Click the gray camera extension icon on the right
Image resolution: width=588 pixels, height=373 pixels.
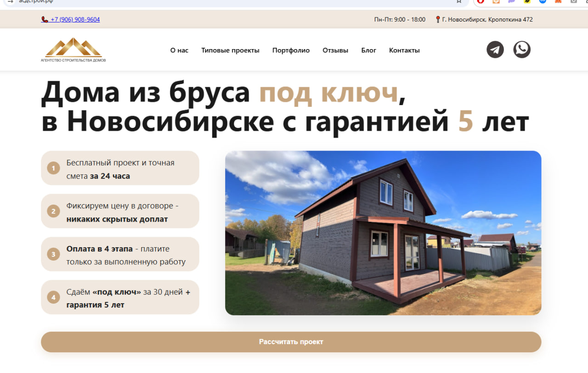click(x=573, y=2)
